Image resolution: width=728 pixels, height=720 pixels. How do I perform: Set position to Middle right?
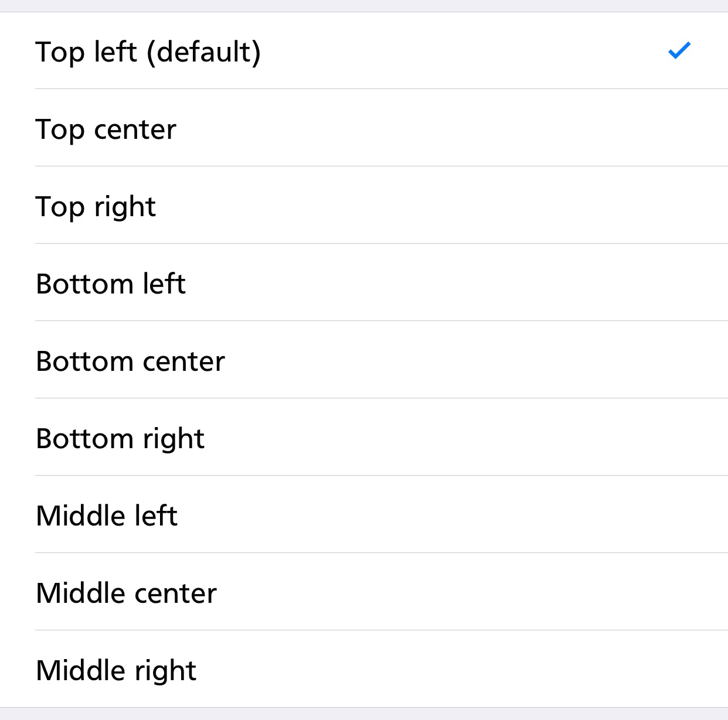pos(364,670)
